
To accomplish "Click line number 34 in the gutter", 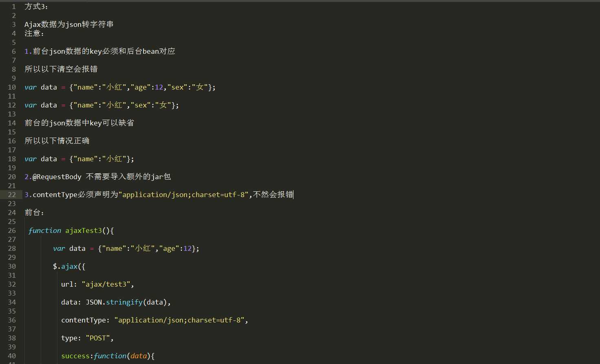I will 12,302.
